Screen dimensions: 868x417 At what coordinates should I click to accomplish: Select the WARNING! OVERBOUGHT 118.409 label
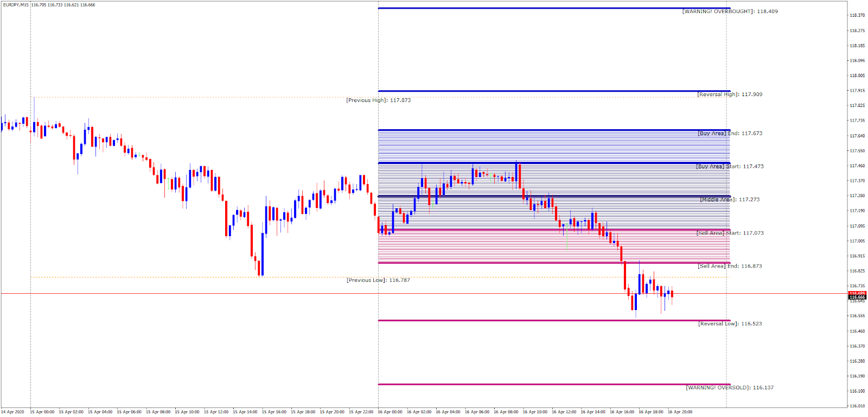pos(730,11)
